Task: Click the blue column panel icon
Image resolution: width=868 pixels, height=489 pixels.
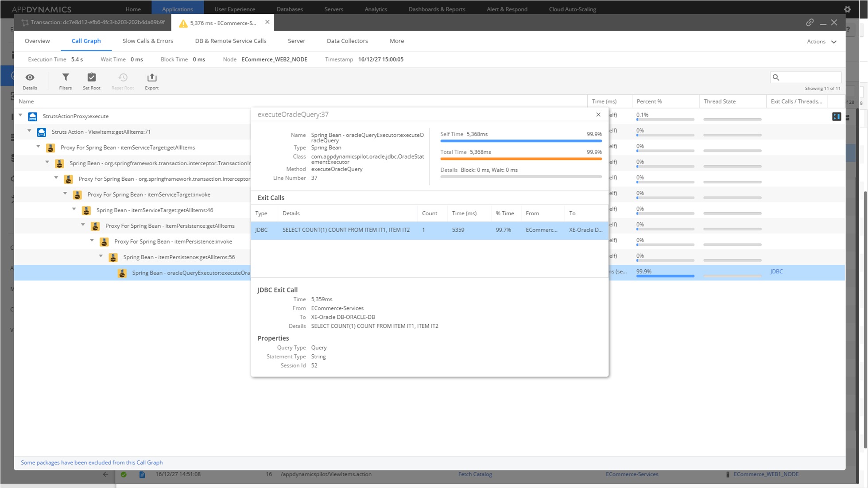Action: (836, 116)
